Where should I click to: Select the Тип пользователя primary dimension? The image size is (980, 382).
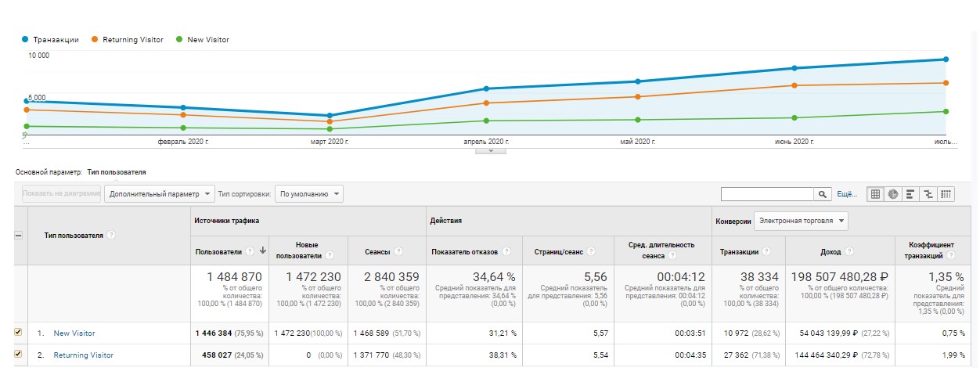point(116,171)
